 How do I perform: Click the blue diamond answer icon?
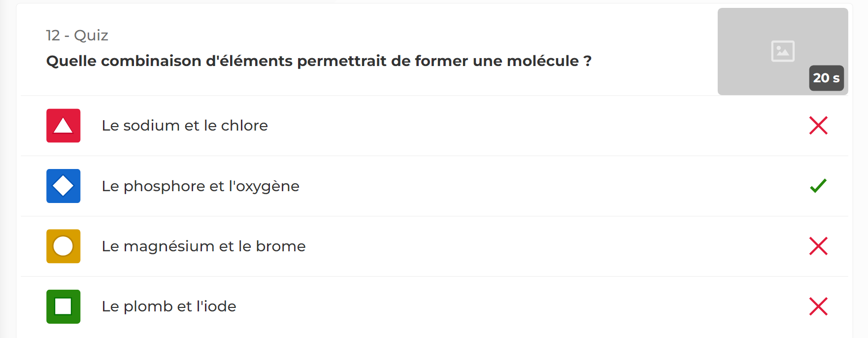pyautogui.click(x=63, y=186)
